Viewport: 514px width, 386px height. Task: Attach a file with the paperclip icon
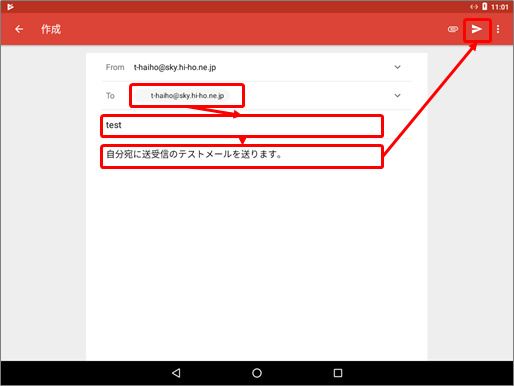452,29
